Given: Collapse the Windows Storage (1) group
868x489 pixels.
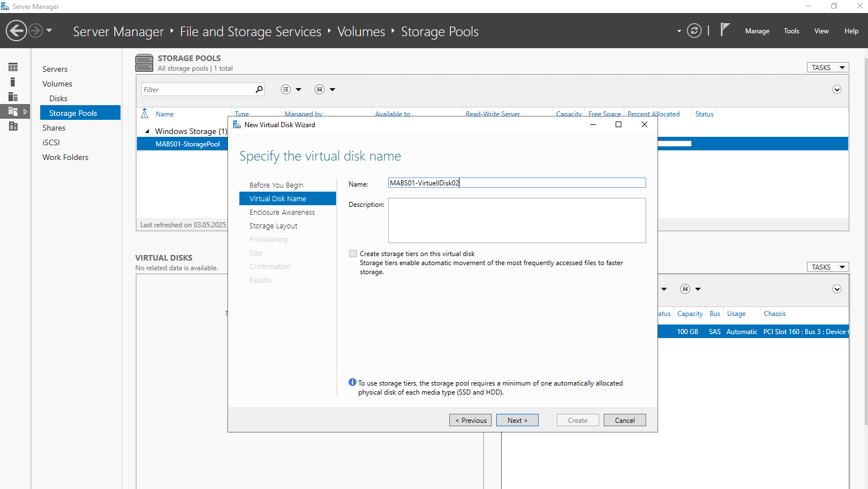Looking at the screenshot, I should click(x=147, y=131).
